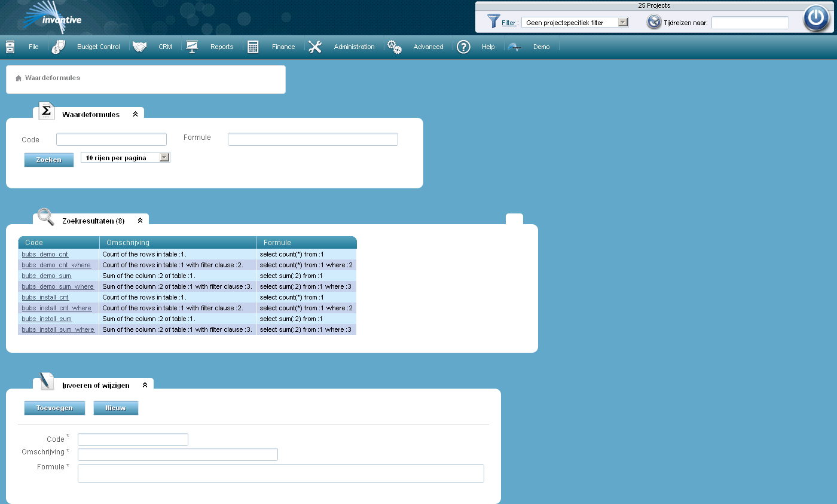Click the '25 Projects' label
Viewport: 837px width, 504px height.
(654, 5)
